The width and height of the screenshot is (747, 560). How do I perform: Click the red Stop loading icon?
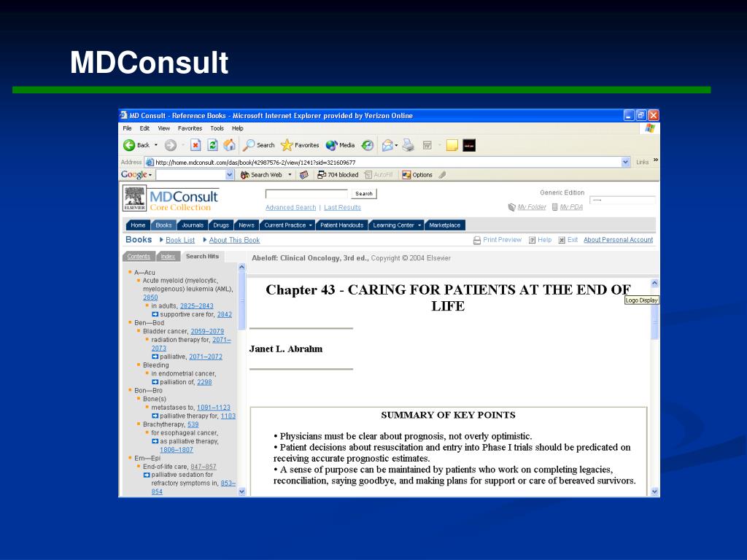pos(196,145)
